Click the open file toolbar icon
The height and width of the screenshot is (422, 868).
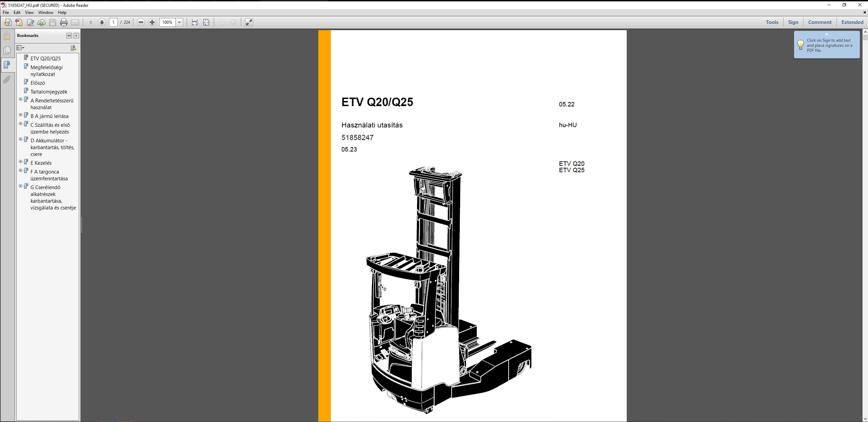tap(7, 22)
